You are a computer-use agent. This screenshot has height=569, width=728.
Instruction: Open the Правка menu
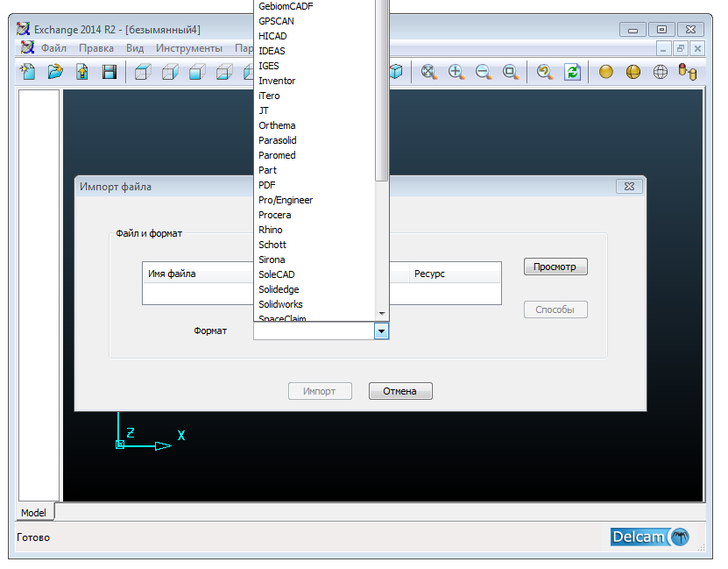tap(96, 48)
